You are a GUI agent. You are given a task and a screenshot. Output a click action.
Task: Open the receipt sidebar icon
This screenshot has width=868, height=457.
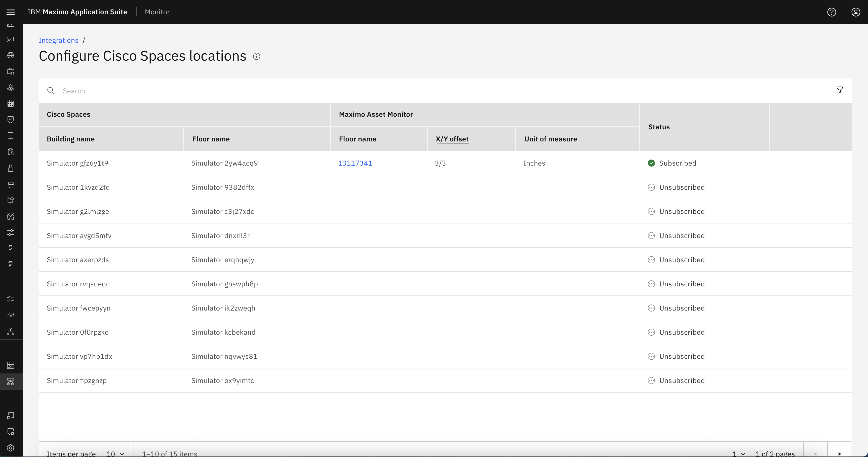click(11, 136)
